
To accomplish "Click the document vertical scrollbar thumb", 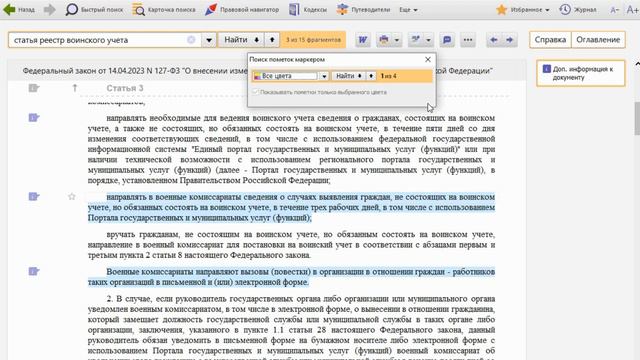I will (x=637, y=118).
